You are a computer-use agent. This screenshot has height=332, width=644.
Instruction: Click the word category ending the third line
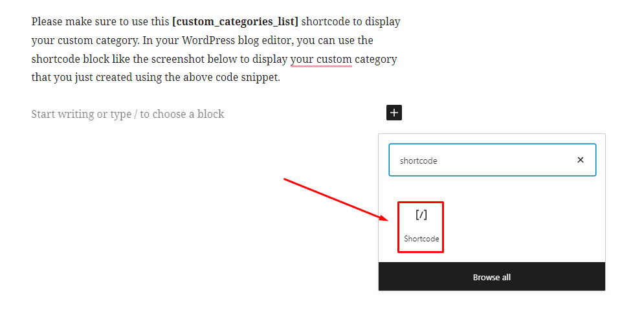tap(376, 59)
